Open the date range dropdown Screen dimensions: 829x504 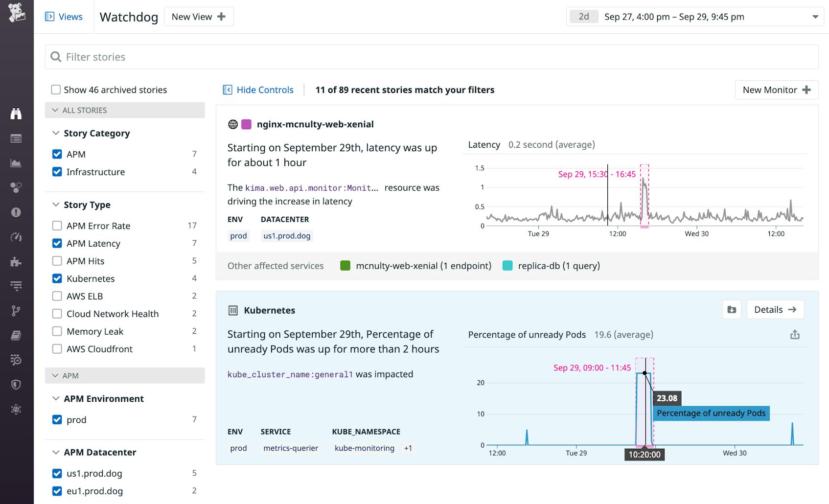(x=815, y=16)
